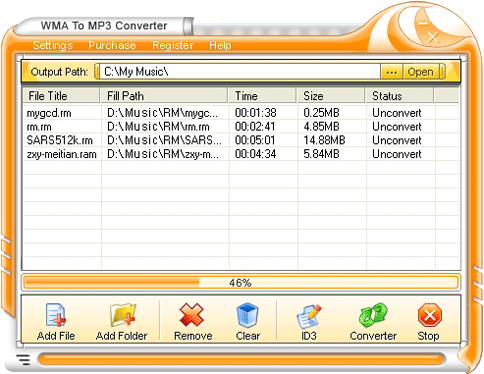Sort by Size column header
The width and height of the screenshot is (484, 374).
[x=331, y=96]
